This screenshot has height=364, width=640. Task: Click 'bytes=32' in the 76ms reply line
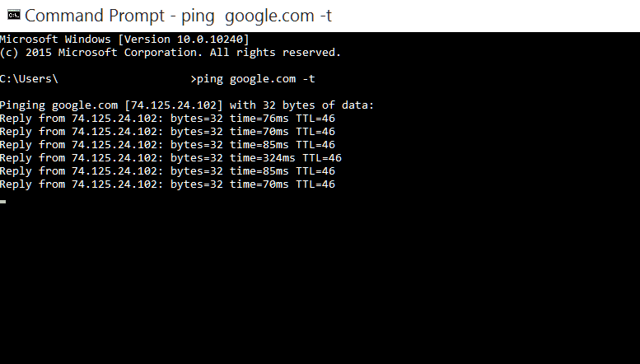pyautogui.click(x=197, y=119)
